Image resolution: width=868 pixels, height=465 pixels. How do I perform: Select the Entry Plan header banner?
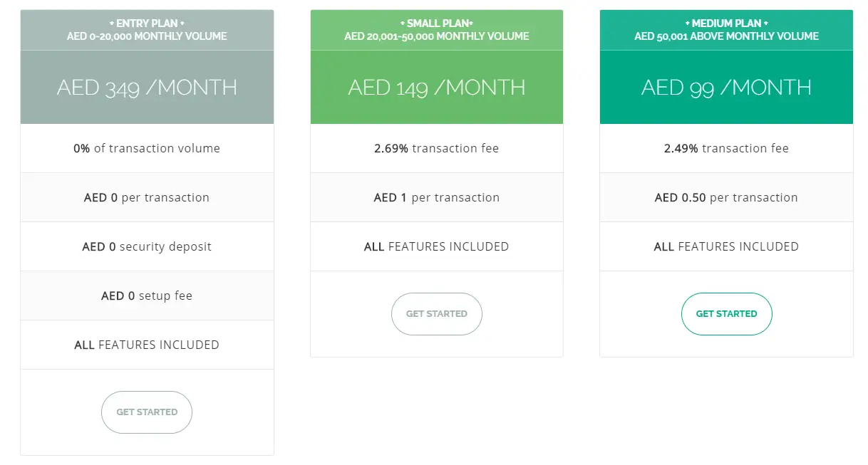pos(147,30)
